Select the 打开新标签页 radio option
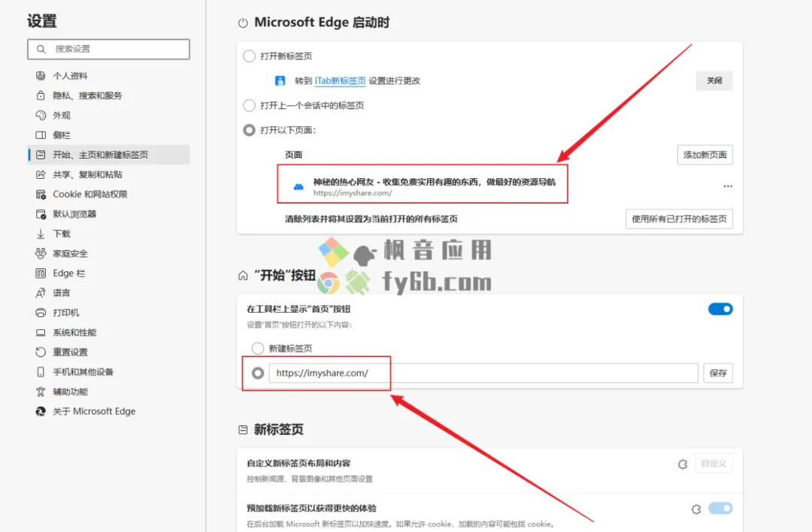812x532 pixels. [x=249, y=56]
